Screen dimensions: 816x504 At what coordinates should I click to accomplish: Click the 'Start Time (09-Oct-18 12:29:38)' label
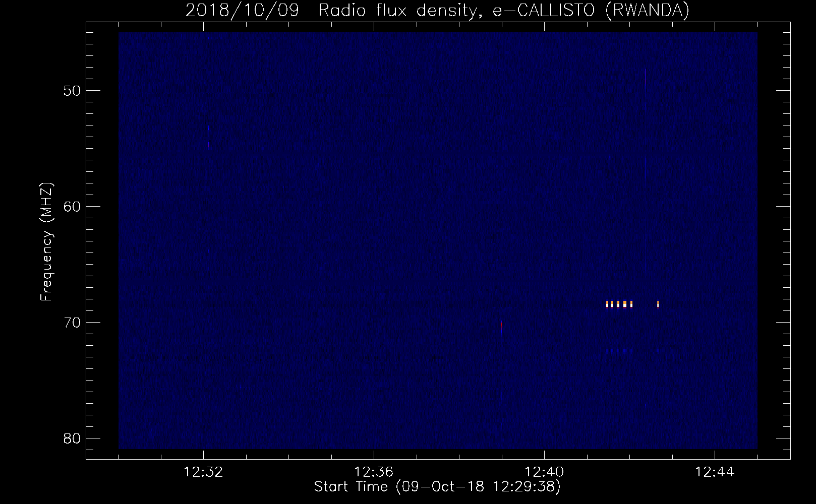point(437,487)
